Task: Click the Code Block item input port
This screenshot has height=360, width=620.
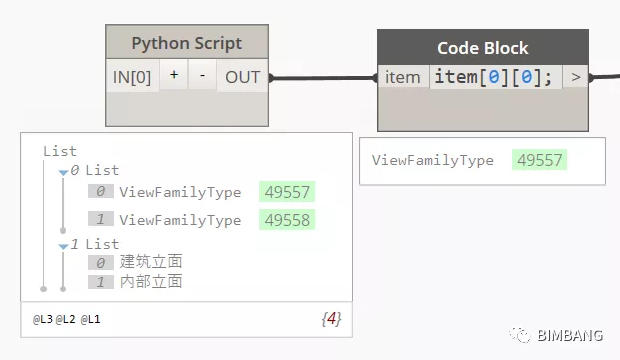Action: point(403,77)
